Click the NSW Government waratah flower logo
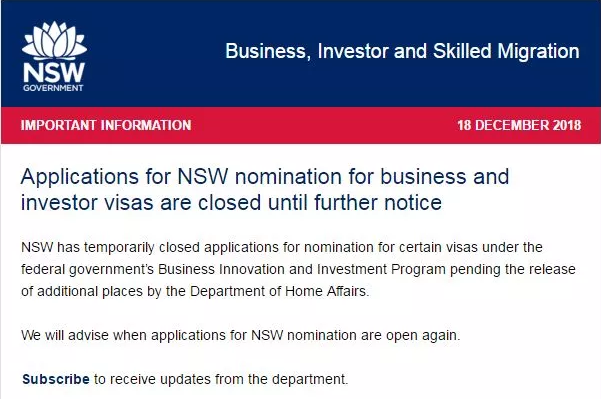Viewport: 601px width, 399px height. click(54, 41)
